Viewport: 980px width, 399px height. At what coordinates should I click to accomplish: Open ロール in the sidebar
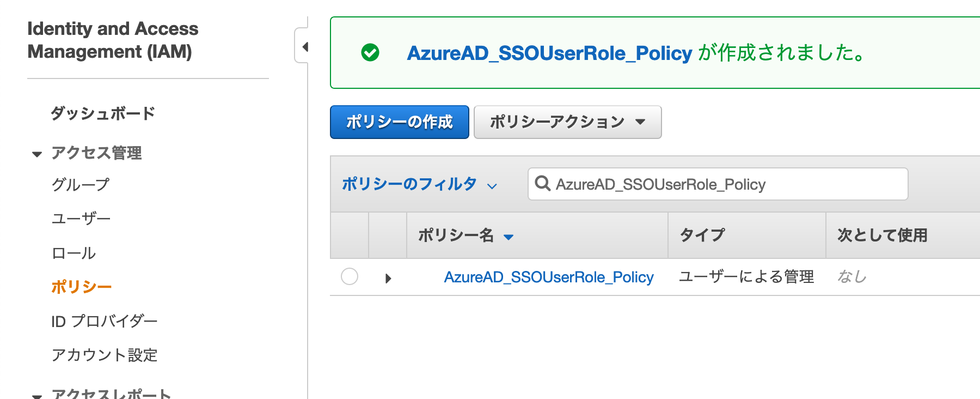pyautogui.click(x=73, y=253)
